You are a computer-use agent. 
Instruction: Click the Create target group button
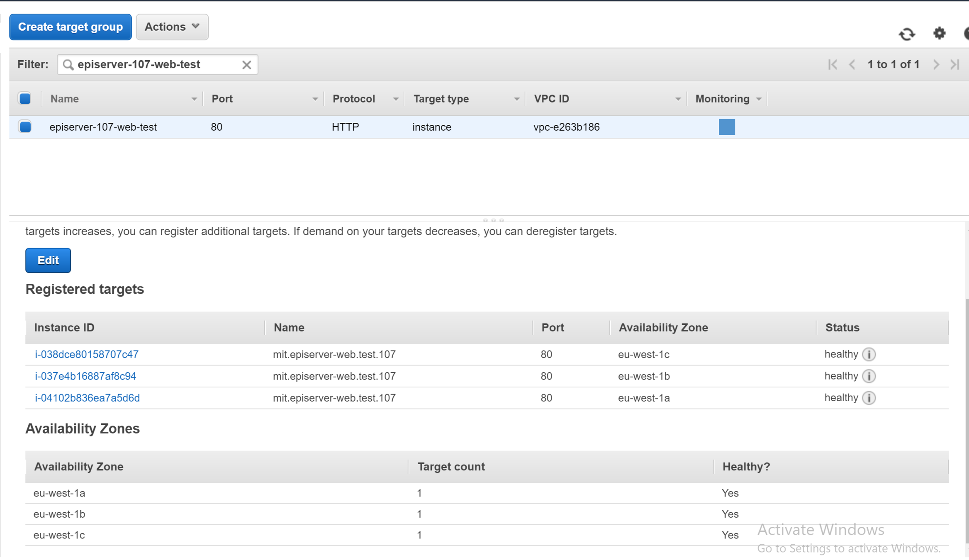pos(70,27)
